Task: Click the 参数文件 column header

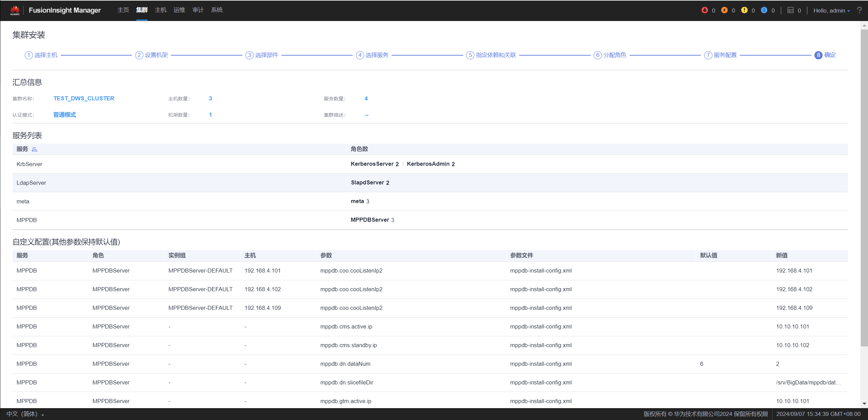Action: pyautogui.click(x=521, y=255)
